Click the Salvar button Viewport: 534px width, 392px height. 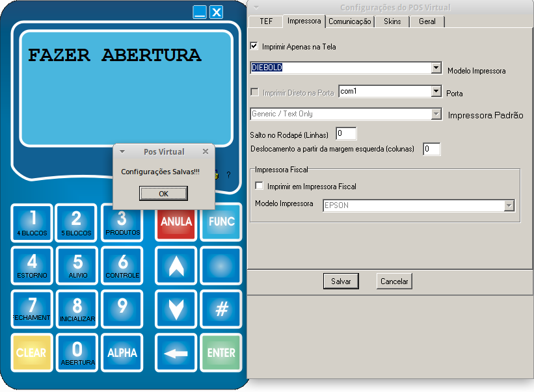coord(341,281)
